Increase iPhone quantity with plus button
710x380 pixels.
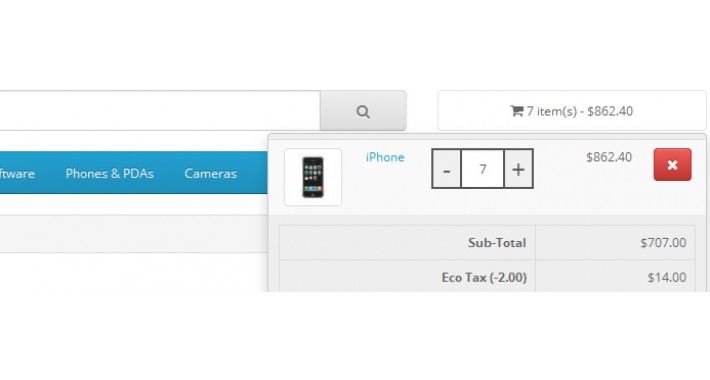[518, 169]
